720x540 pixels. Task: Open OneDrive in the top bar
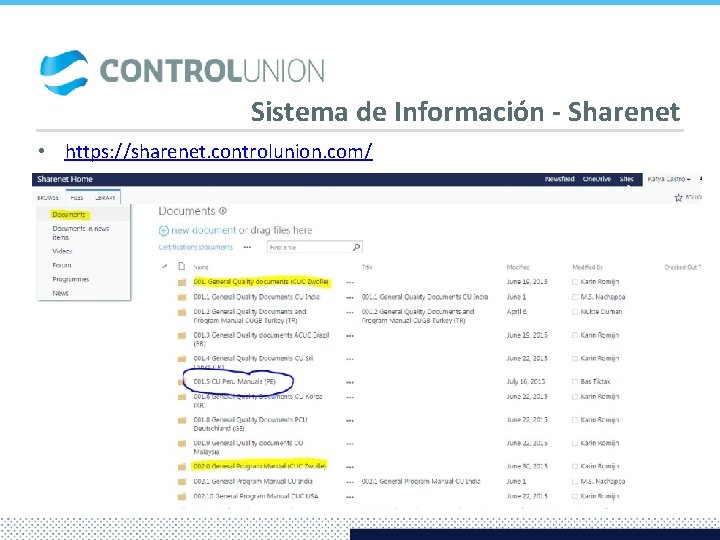coord(596,179)
